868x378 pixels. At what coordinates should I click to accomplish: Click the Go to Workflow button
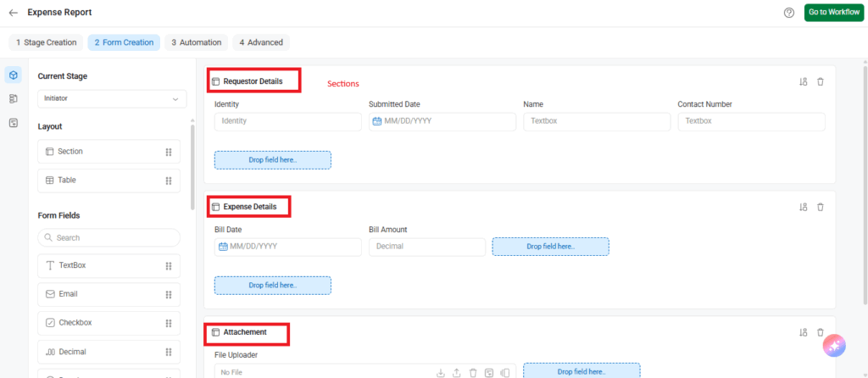pyautogui.click(x=832, y=13)
